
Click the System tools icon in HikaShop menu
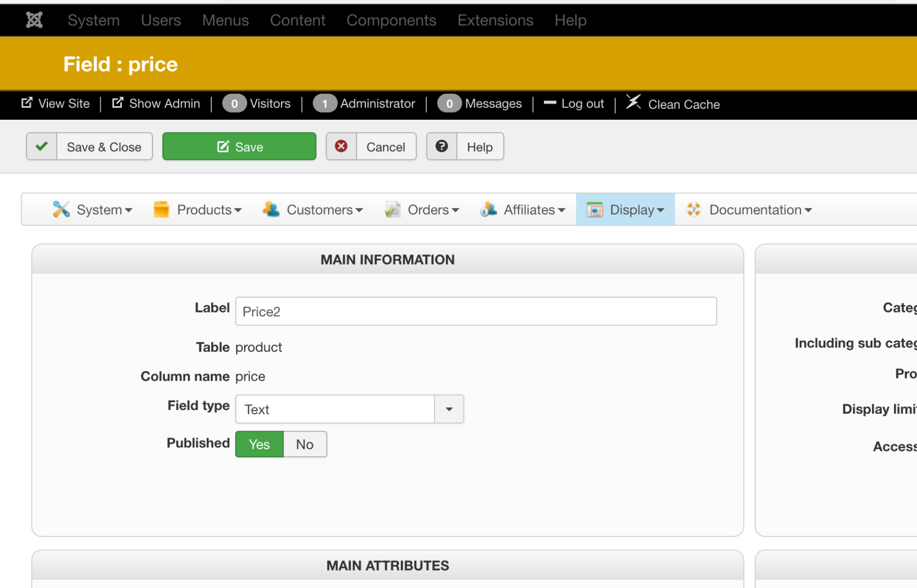[x=61, y=209]
